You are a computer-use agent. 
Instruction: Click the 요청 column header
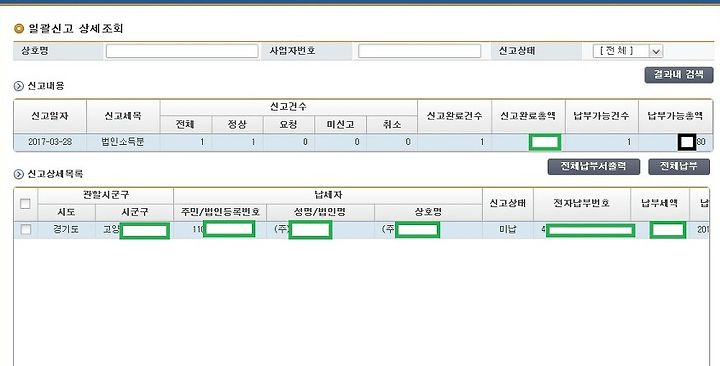pyautogui.click(x=288, y=125)
